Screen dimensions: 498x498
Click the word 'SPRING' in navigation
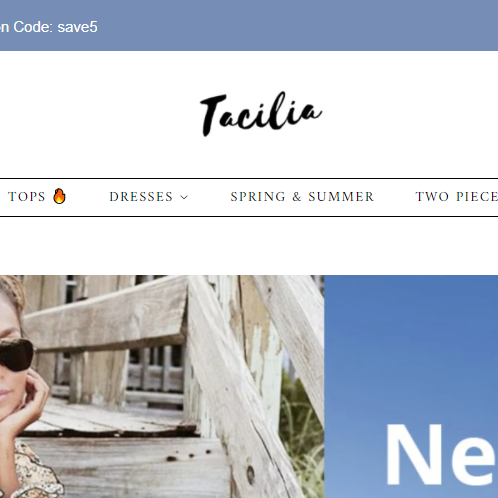pyautogui.click(x=258, y=197)
